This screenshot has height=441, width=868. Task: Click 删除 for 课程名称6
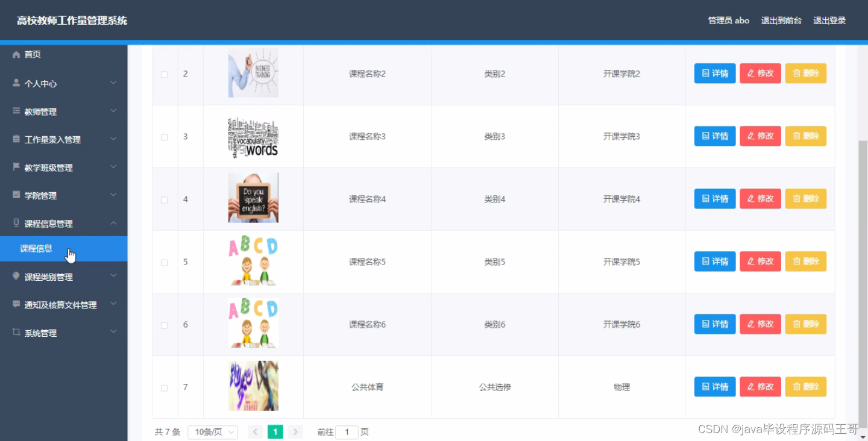805,324
